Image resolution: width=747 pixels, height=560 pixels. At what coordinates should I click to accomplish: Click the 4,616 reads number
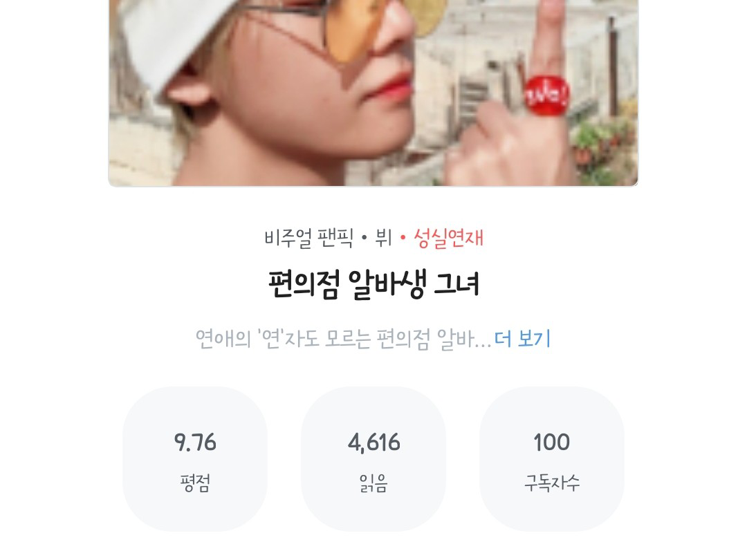(x=373, y=442)
